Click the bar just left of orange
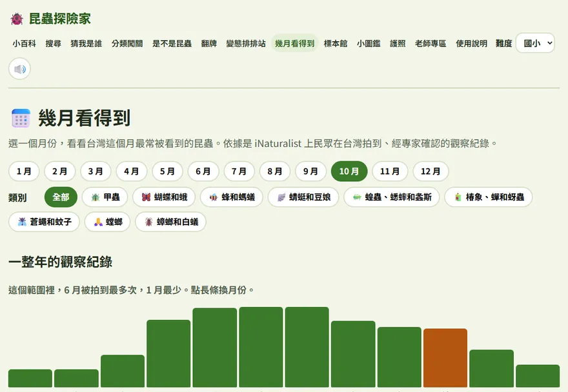The width and height of the screenshot is (568, 392). tap(399, 357)
